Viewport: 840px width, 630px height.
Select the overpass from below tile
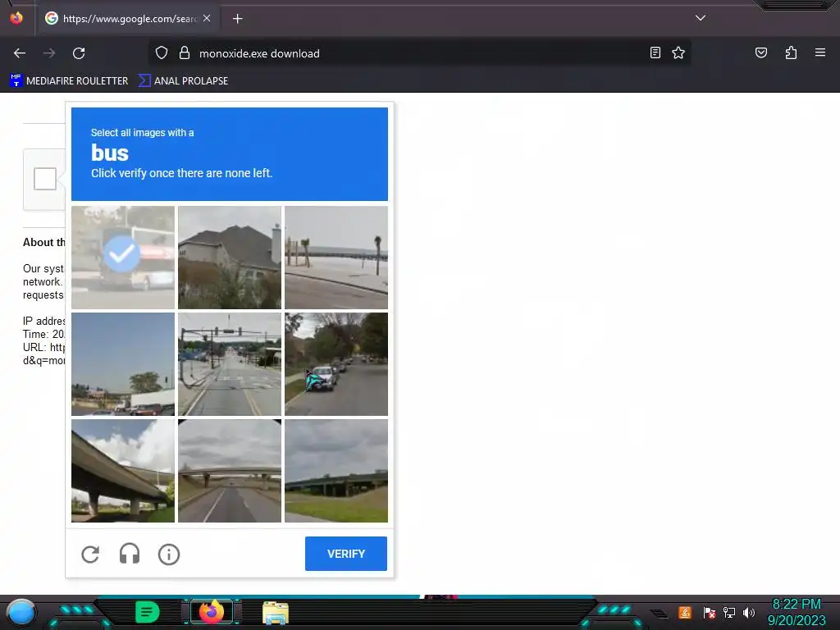pos(123,470)
